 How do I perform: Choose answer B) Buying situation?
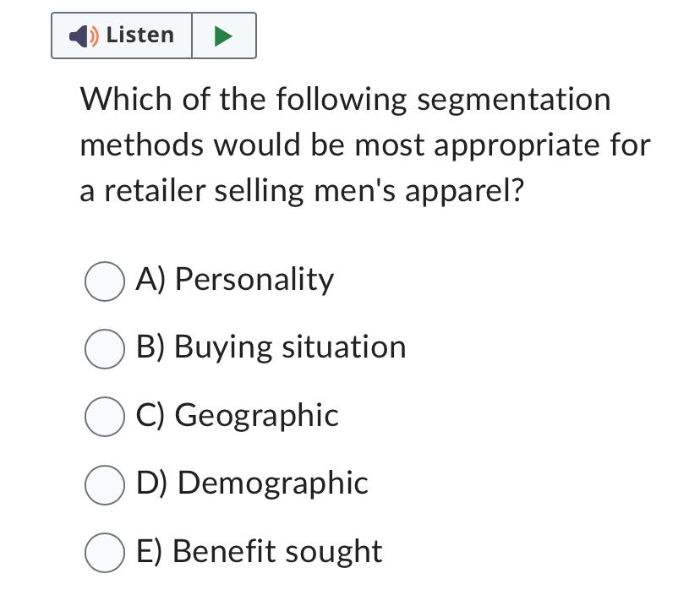(104, 349)
